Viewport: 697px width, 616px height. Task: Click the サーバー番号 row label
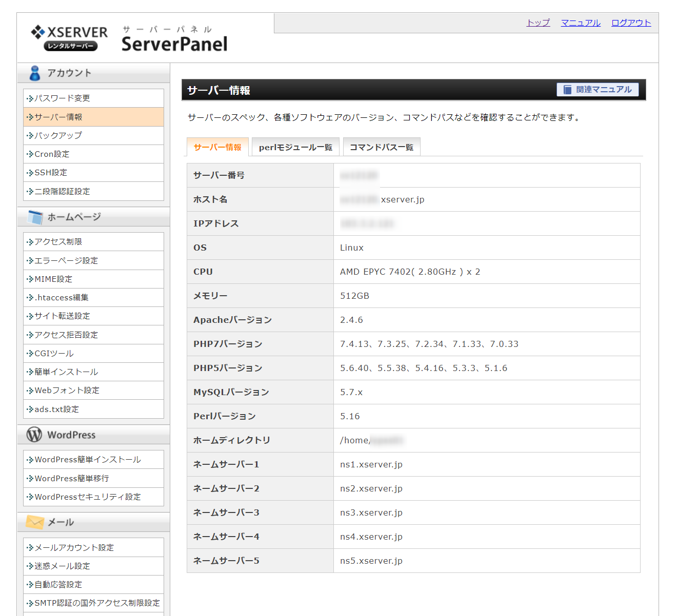click(219, 175)
